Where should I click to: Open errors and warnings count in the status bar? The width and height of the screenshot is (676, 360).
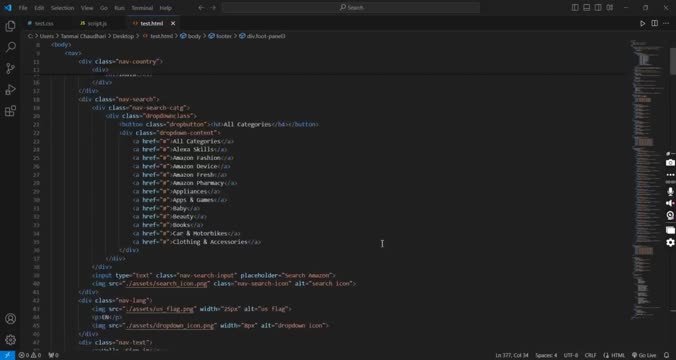click(30, 355)
